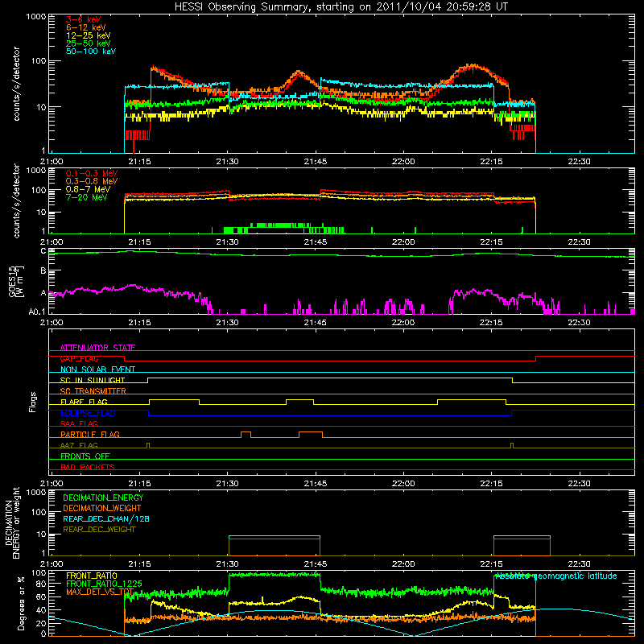Select the NON_SOLAR_EVENT flag label

[x=97, y=369]
